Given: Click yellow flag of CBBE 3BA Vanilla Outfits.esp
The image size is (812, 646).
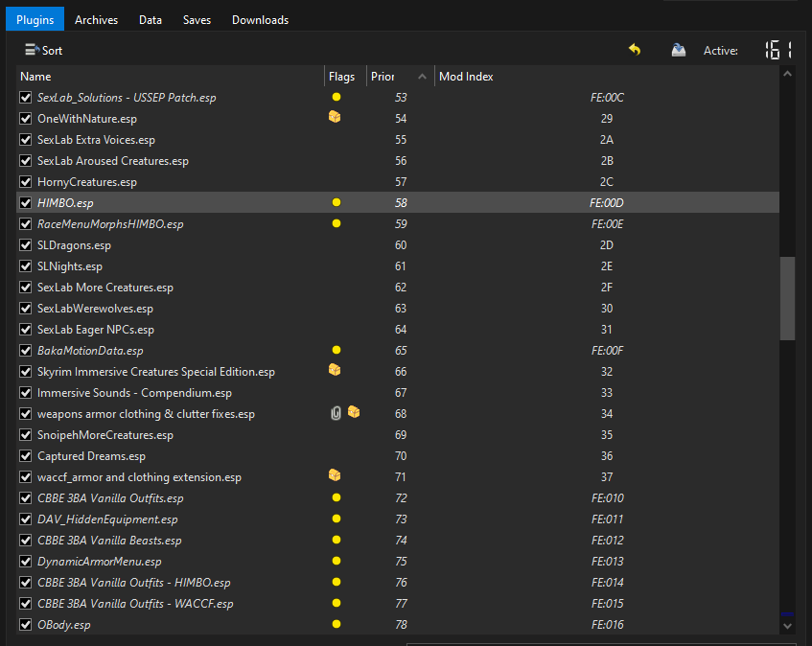Looking at the screenshot, I should pos(336,497).
